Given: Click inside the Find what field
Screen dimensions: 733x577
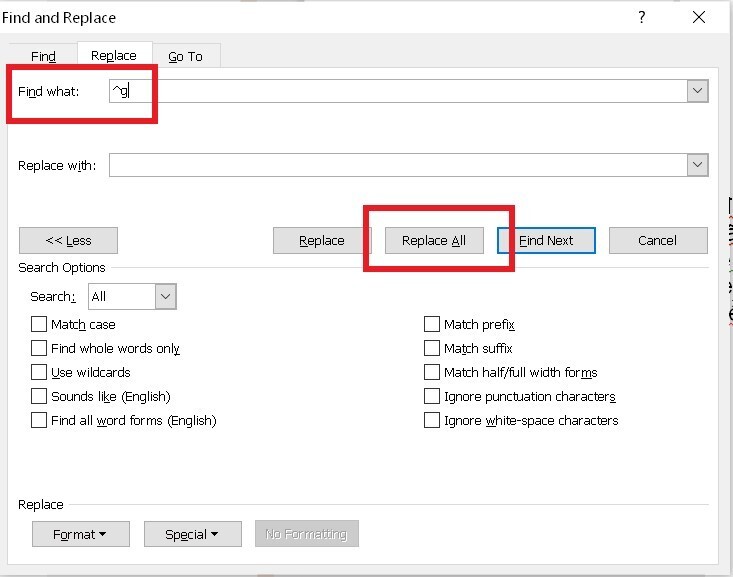Looking at the screenshot, I should click(x=398, y=91).
